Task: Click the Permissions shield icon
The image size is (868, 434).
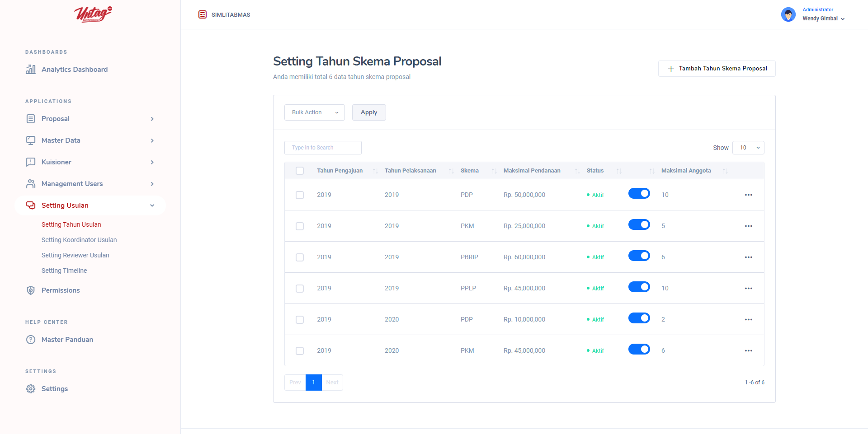Action: point(31,290)
